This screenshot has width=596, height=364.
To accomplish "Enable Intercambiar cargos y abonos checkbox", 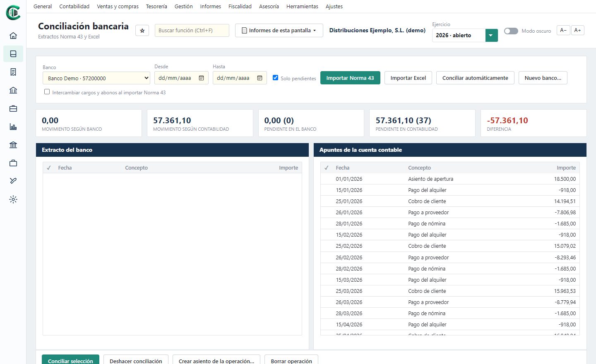I will point(47,92).
